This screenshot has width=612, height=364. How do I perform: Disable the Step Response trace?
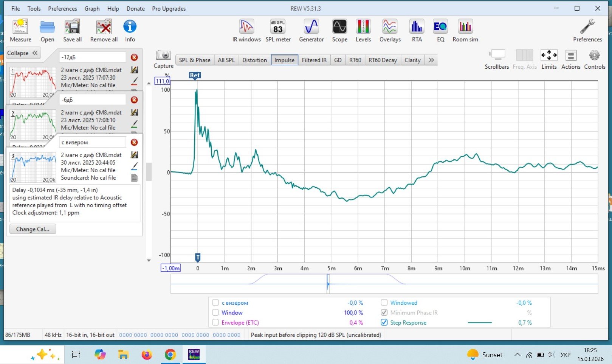[384, 322]
